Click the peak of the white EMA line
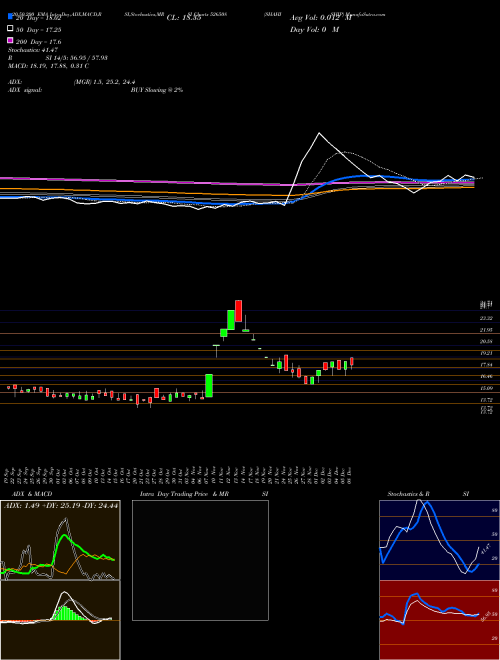 [319, 133]
